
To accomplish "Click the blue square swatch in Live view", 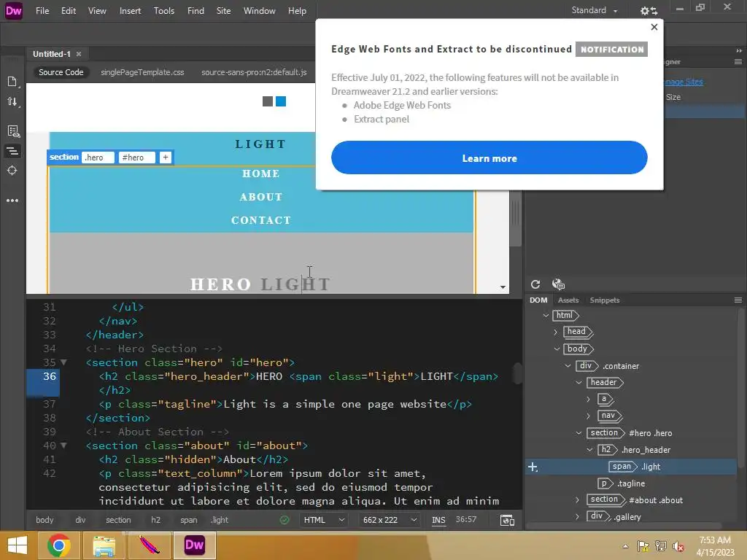I will (x=281, y=101).
